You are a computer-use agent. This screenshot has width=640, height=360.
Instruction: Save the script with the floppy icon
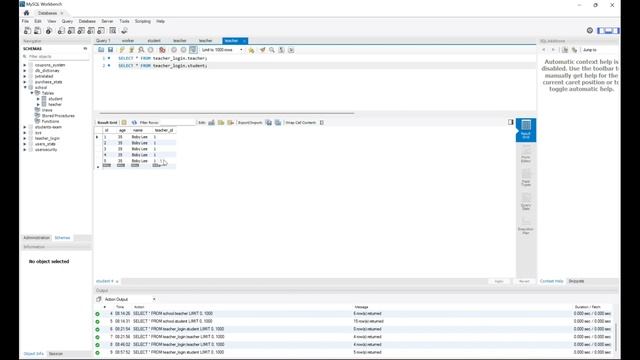coord(110,50)
